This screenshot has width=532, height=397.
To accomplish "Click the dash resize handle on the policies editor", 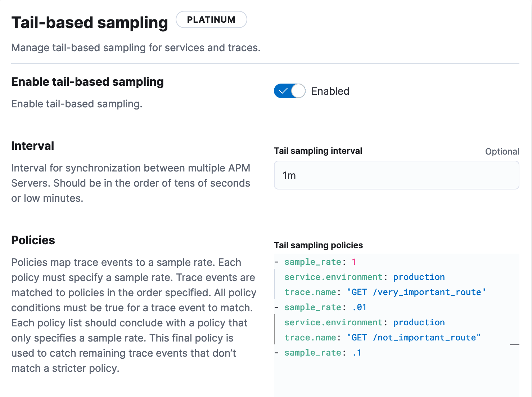I will tap(515, 344).
